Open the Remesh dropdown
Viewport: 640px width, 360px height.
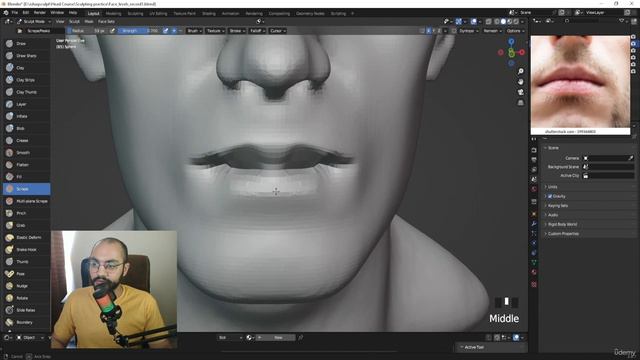tap(492, 31)
